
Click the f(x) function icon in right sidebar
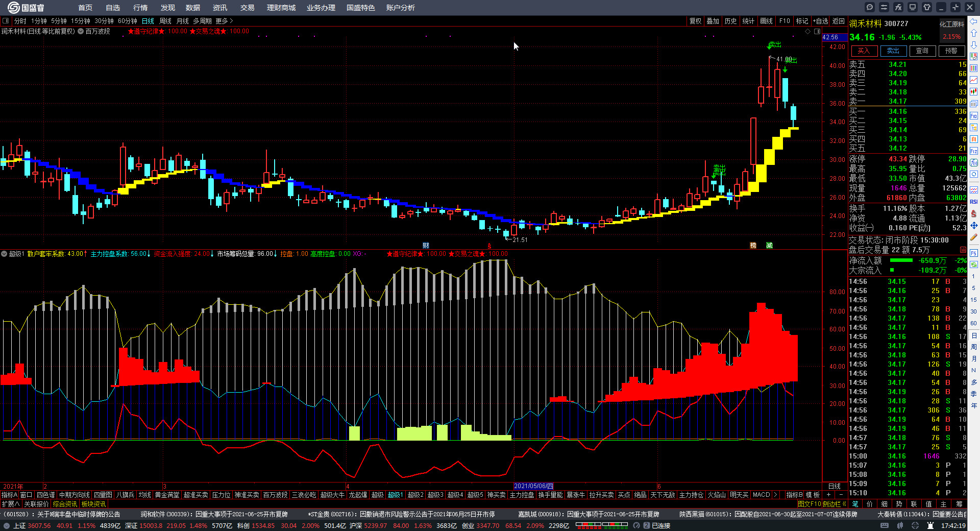click(974, 163)
